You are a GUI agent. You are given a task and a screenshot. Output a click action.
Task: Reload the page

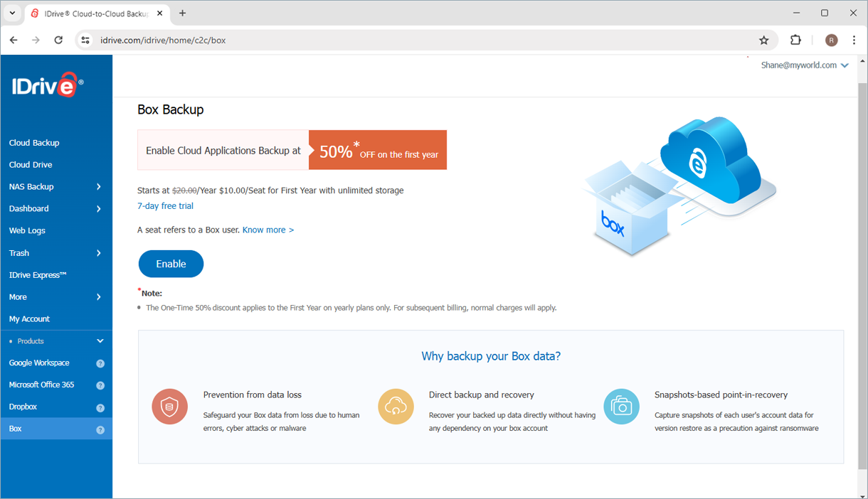tap(58, 41)
